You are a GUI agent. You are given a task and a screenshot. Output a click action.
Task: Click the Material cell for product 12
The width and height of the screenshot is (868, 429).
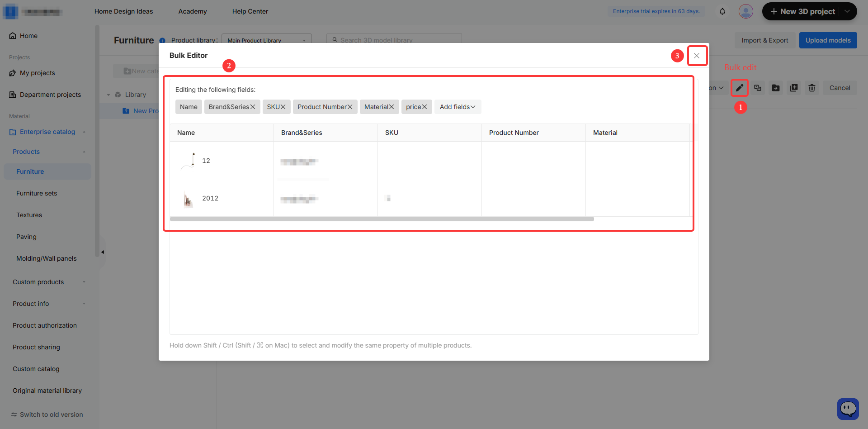637,160
